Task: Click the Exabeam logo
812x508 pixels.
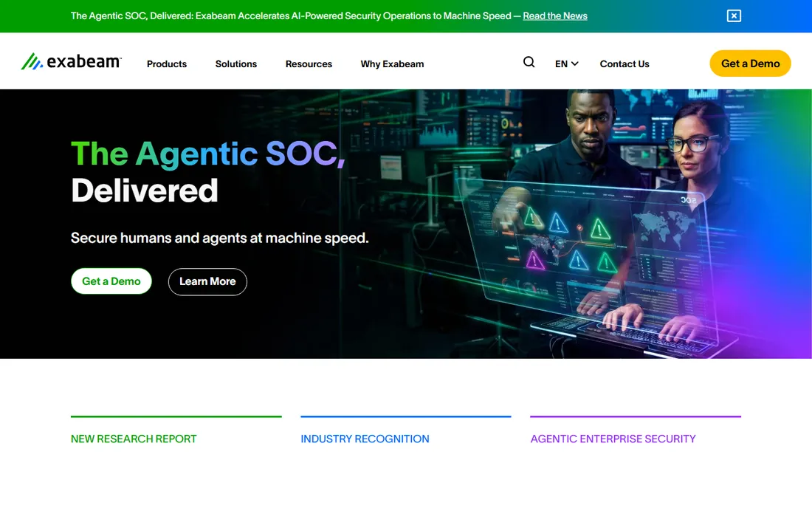Action: [x=72, y=61]
